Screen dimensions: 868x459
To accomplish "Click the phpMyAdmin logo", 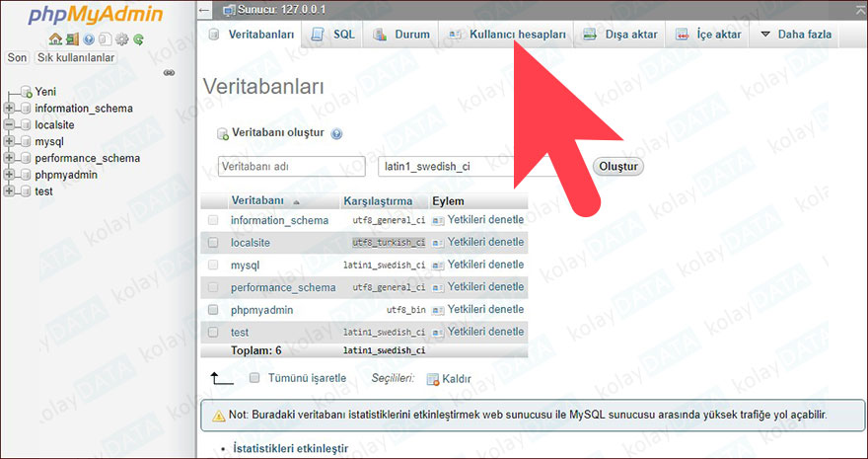I will click(x=96, y=16).
